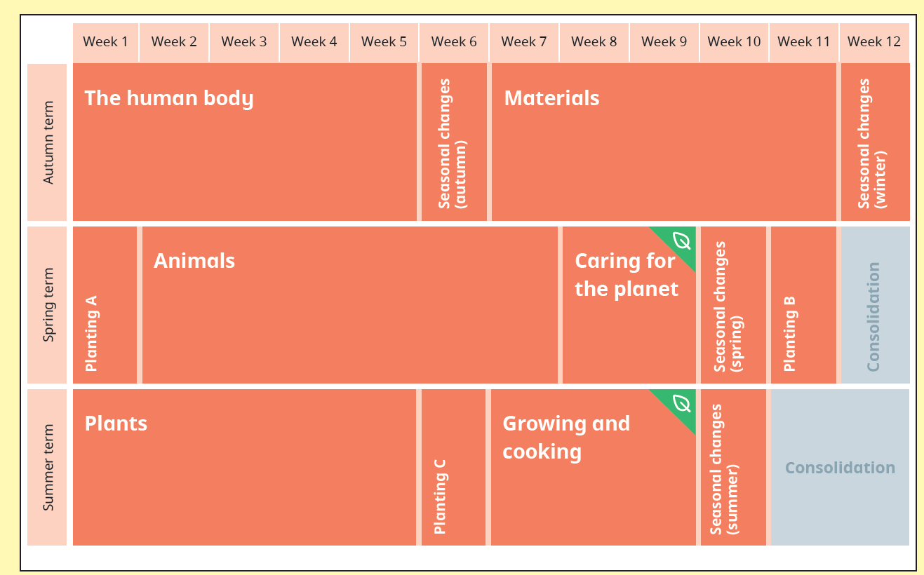The height and width of the screenshot is (575, 924).
Task: Click the Autumn term row label
Action: pos(47,142)
